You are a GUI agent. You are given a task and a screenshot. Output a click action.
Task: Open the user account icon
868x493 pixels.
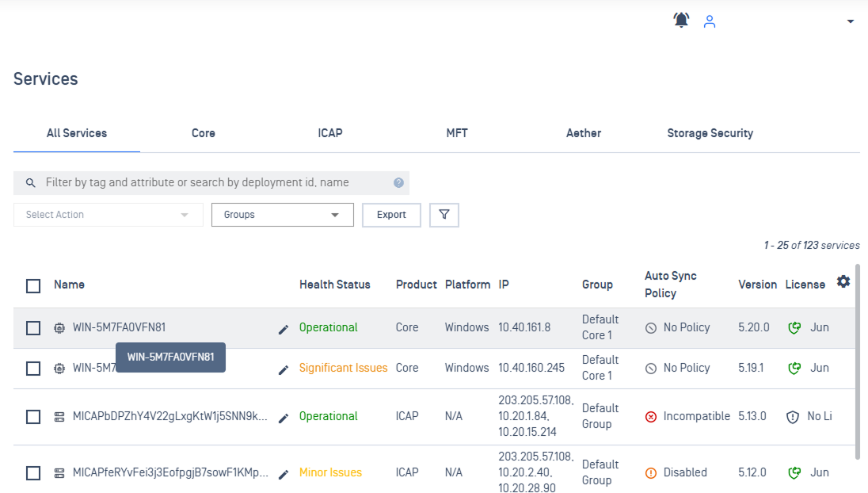coord(709,21)
